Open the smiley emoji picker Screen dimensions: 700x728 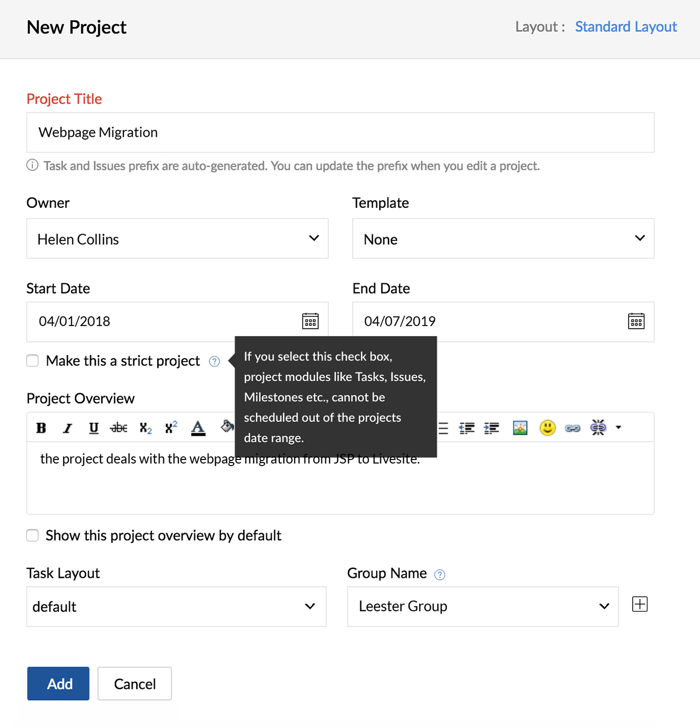[x=547, y=428]
